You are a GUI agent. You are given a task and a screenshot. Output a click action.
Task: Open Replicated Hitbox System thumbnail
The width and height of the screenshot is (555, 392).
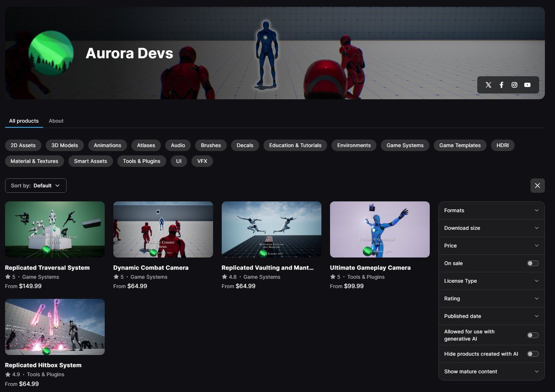[x=55, y=327]
